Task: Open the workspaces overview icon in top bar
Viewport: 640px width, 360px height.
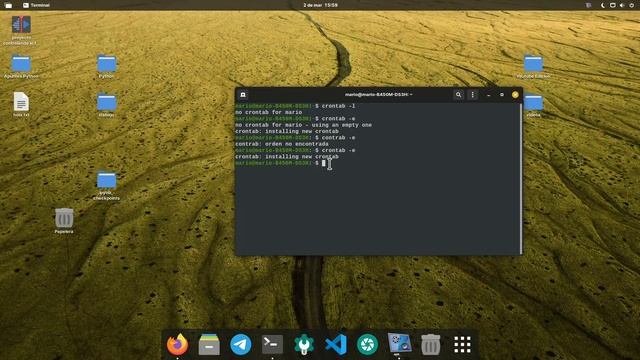Action: (x=8, y=5)
